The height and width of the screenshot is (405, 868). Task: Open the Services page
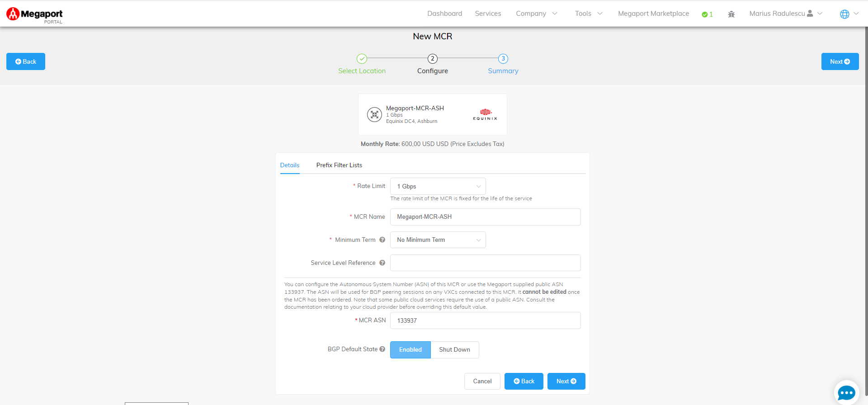(488, 14)
